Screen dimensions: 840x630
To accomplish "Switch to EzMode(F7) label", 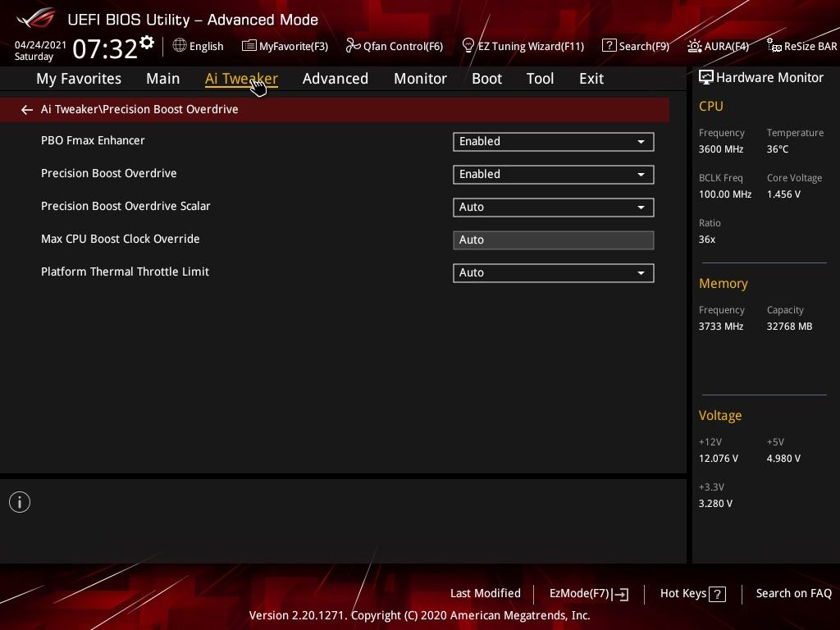I will tap(580, 594).
